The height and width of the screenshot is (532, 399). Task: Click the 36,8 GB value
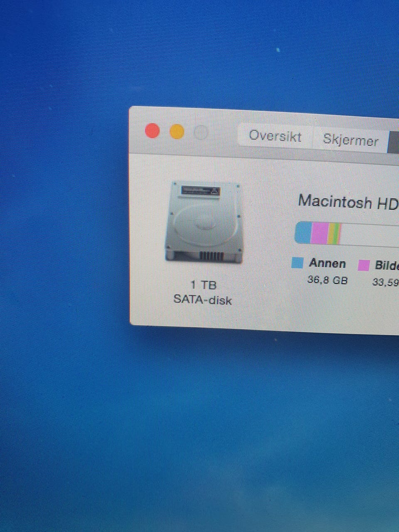click(328, 280)
